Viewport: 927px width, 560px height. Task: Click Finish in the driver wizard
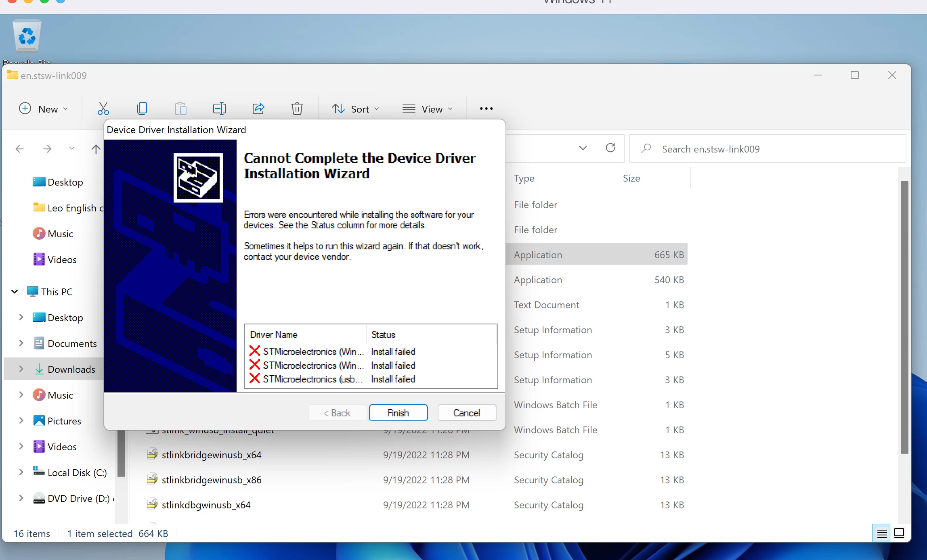pyautogui.click(x=398, y=413)
